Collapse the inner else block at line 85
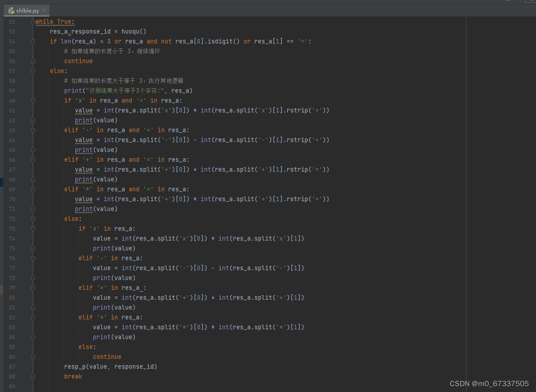The image size is (536, 392). (x=32, y=347)
